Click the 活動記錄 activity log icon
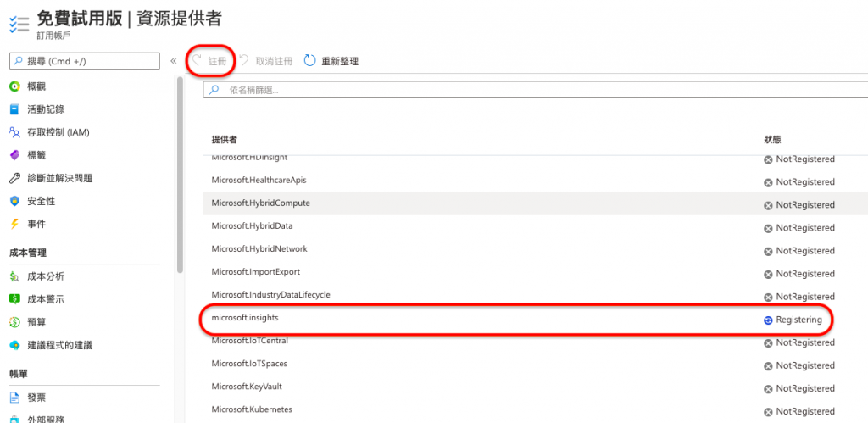 click(x=15, y=109)
